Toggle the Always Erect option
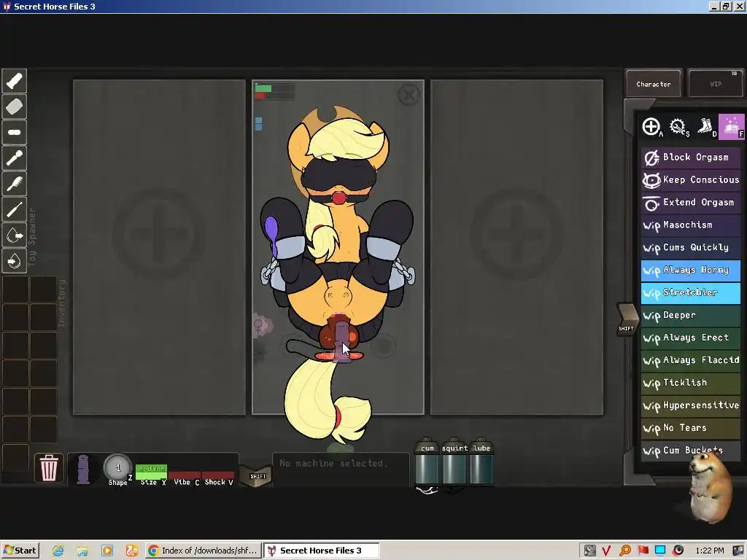 click(690, 338)
